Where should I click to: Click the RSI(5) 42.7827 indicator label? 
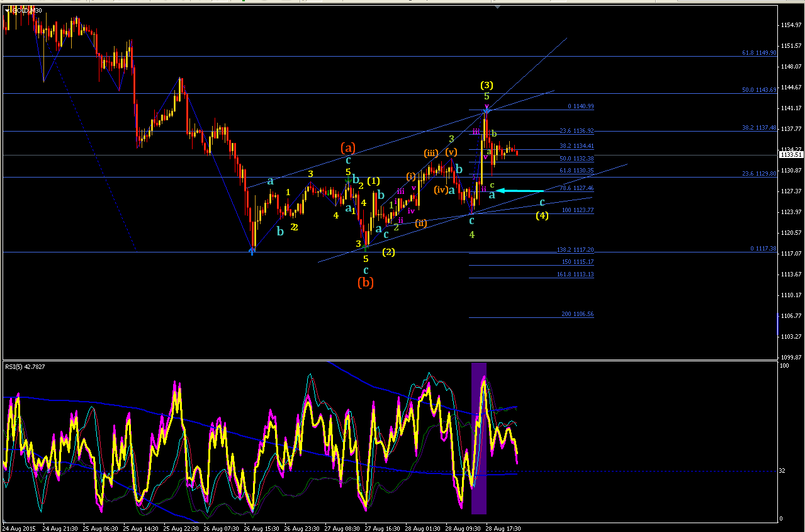click(26, 366)
